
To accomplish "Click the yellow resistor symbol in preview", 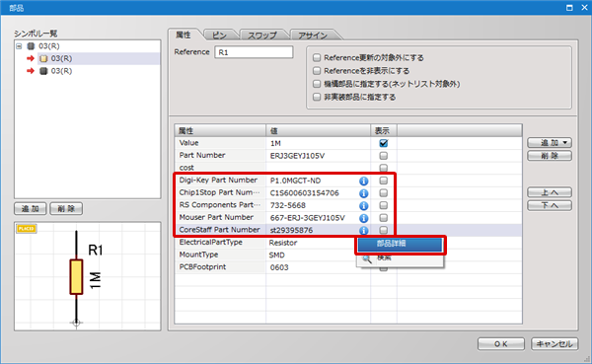I will point(76,277).
